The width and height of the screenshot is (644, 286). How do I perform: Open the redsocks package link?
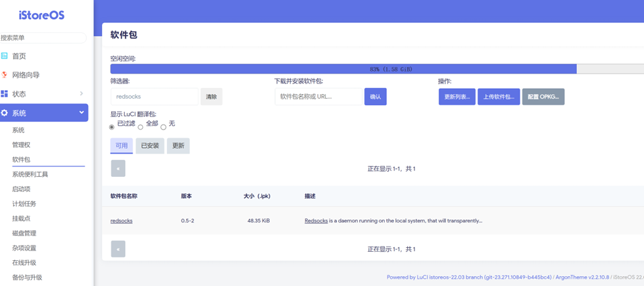click(121, 221)
